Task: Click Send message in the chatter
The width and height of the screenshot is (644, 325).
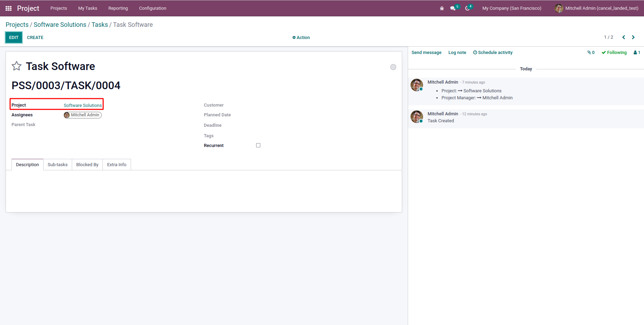Action: 426,53
